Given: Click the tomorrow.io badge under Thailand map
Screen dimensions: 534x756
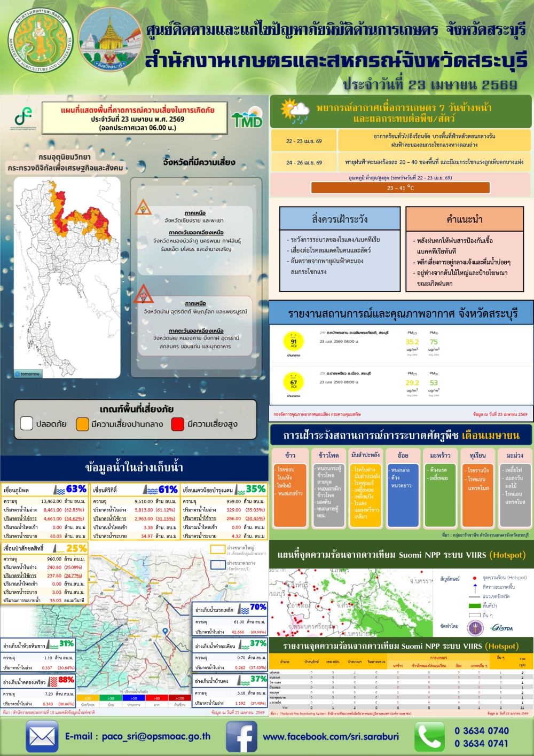Looking at the screenshot, I should 28,374.
